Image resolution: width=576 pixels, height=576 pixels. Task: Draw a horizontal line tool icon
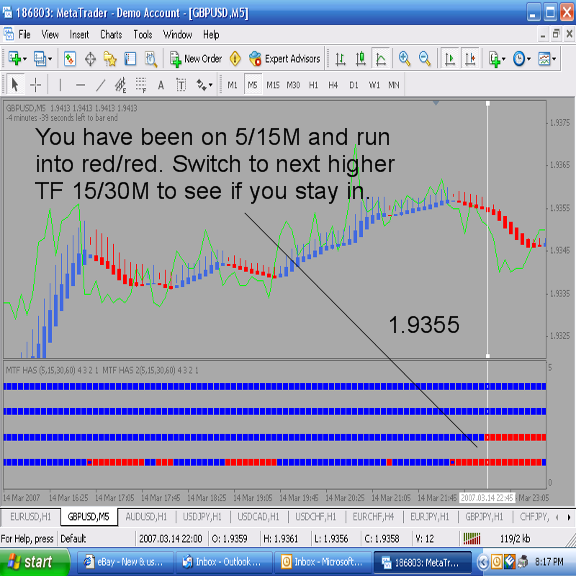click(x=80, y=85)
